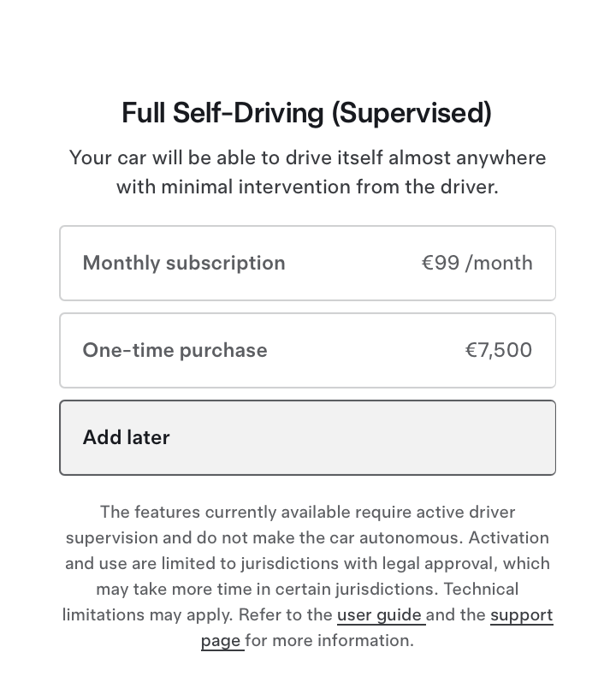Screen dimensions: 604x700
Task: Click the "supervision and do not make" line
Action: click(x=307, y=538)
